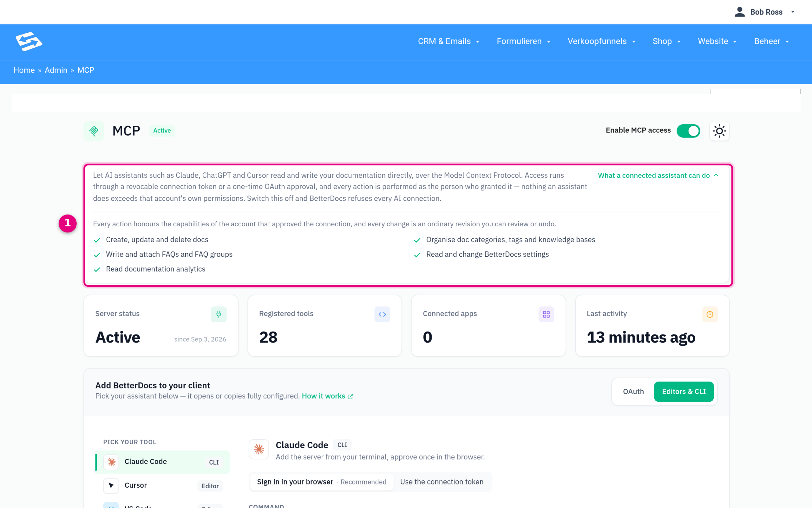Click the since Sep 3, 2026 text
The width and height of the screenshot is (812, 508).
pyautogui.click(x=200, y=339)
